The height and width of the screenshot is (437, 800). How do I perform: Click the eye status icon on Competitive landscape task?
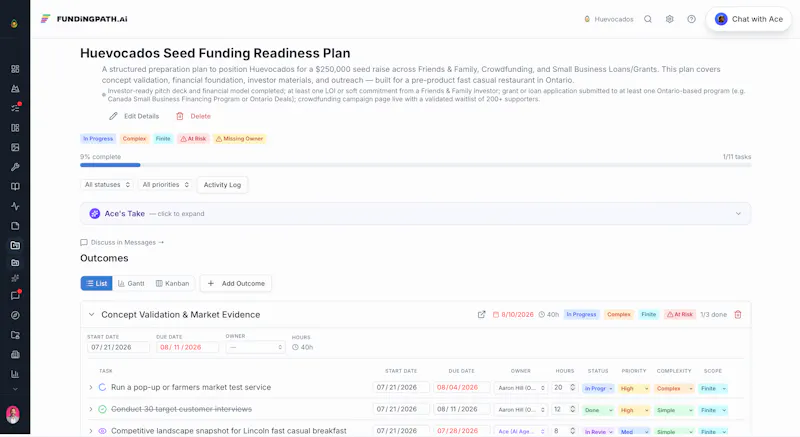pos(102,431)
